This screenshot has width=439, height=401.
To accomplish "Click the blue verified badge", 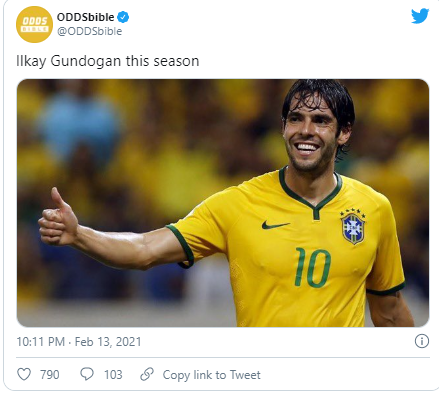I will [x=123, y=17].
